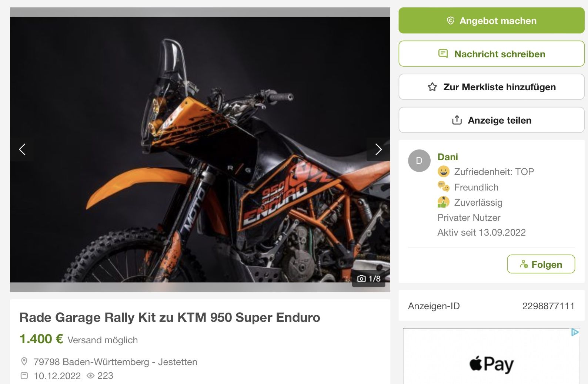Open Nachricht schreiben to message seller
588x384 pixels.
[491, 54]
